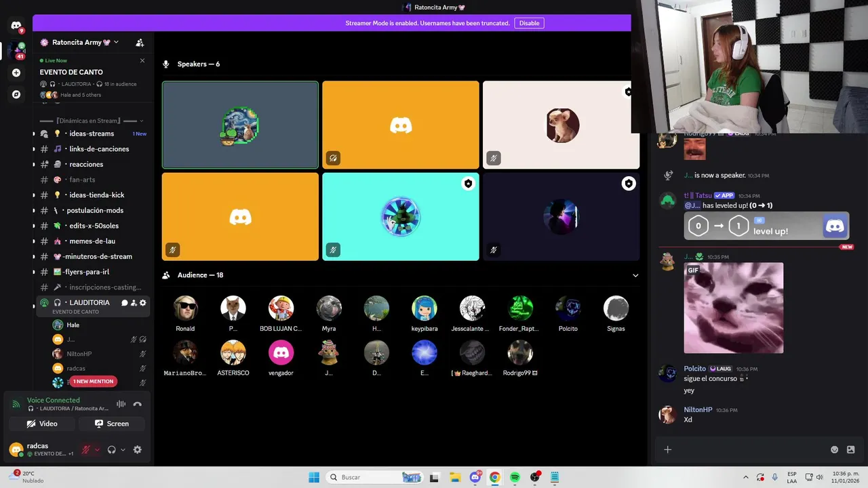Open User Settings gear icon
868x488 pixels.
click(x=138, y=449)
